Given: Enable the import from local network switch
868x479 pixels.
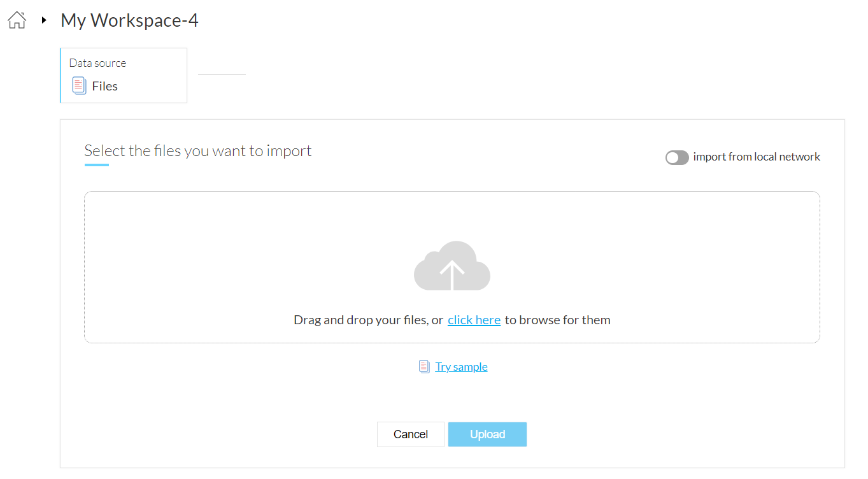Looking at the screenshot, I should 677,157.
